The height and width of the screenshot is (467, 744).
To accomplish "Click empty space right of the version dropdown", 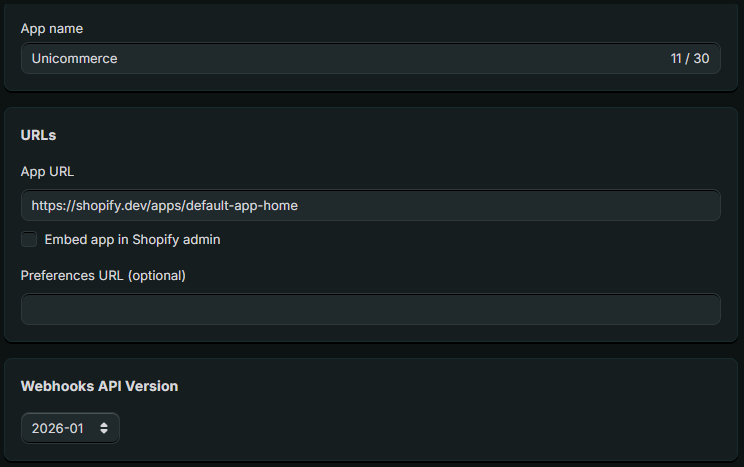I will 400,428.
